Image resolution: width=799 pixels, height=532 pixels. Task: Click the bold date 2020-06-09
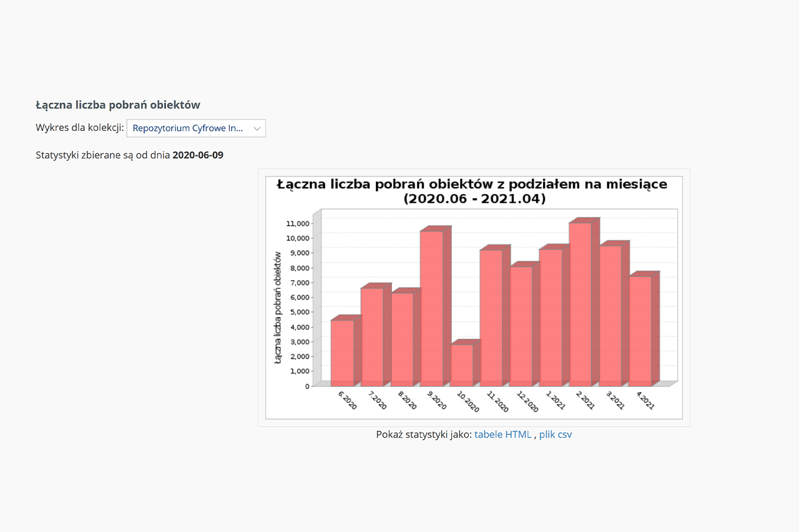tap(198, 155)
